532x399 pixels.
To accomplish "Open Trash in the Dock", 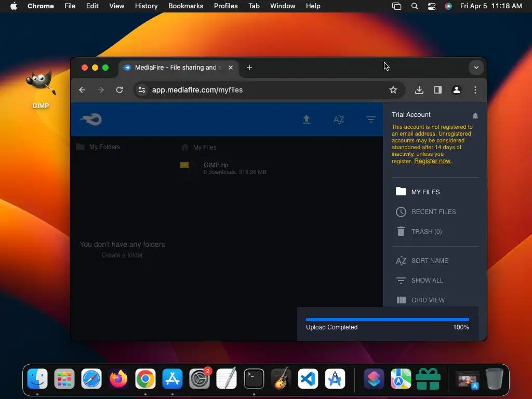I will point(495,379).
